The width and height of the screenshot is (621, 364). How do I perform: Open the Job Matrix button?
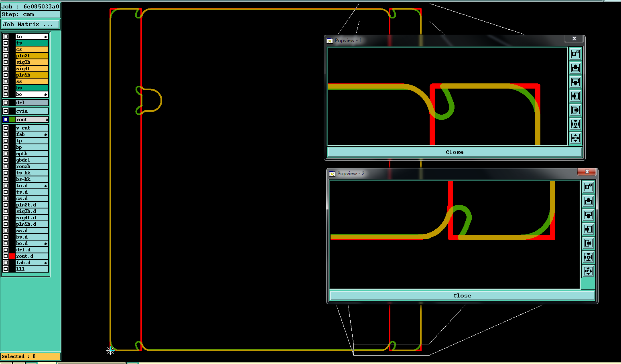point(30,24)
